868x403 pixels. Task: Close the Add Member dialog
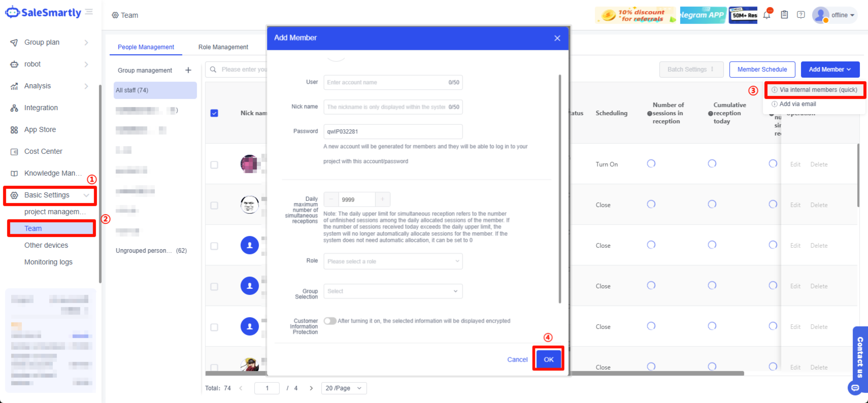(557, 38)
